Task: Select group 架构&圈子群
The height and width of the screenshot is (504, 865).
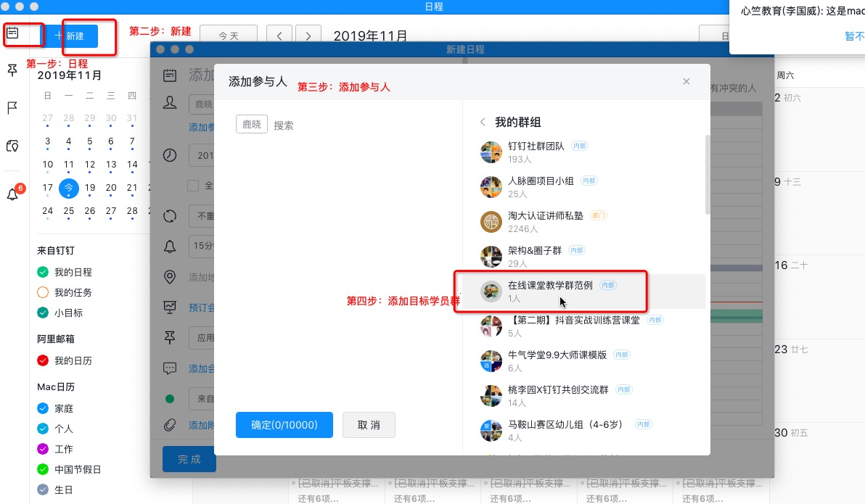Action: [585, 257]
